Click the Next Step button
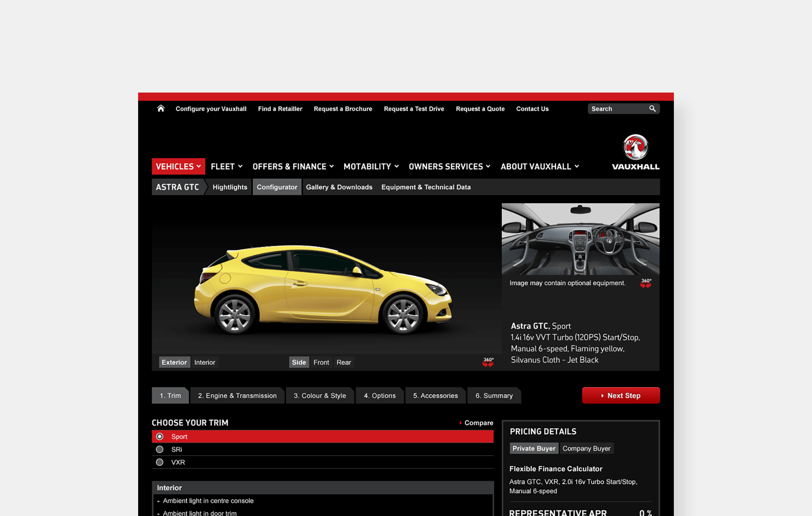Image resolution: width=812 pixels, height=516 pixels. [x=621, y=395]
